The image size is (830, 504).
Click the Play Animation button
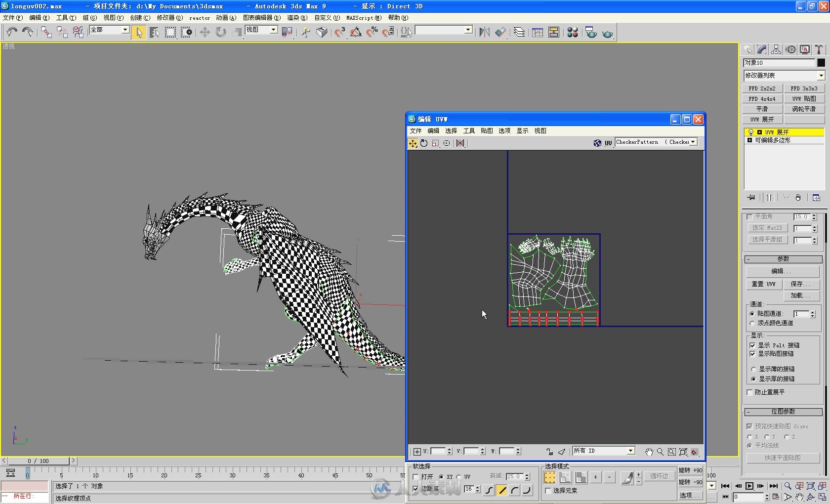[749, 486]
